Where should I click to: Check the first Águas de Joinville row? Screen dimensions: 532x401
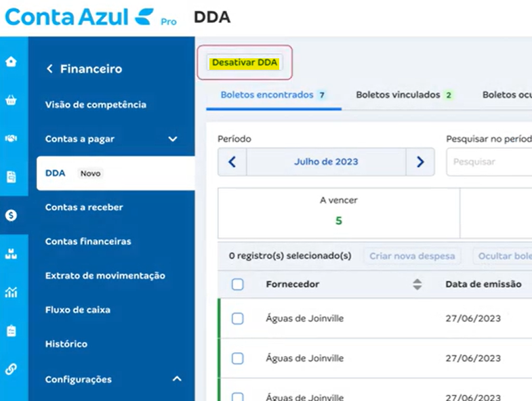click(237, 318)
